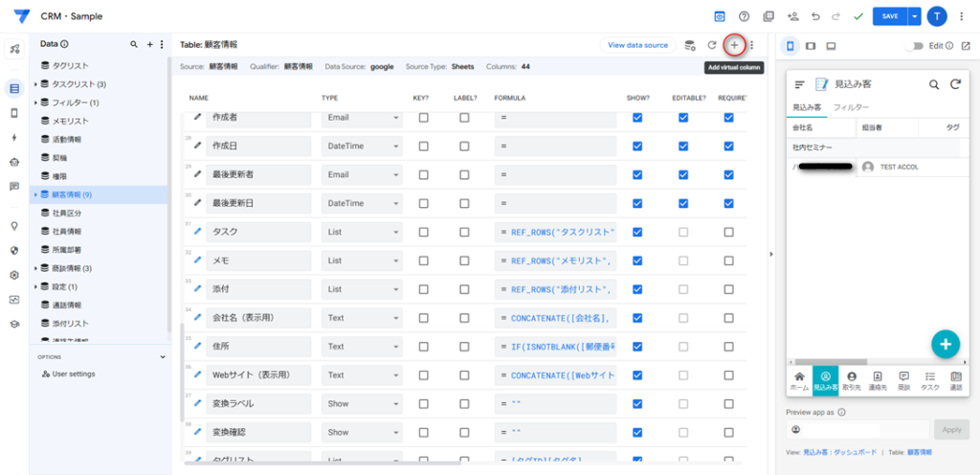Click the formula field for 会社名（表示用）
The image size is (980, 475).
click(x=555, y=318)
